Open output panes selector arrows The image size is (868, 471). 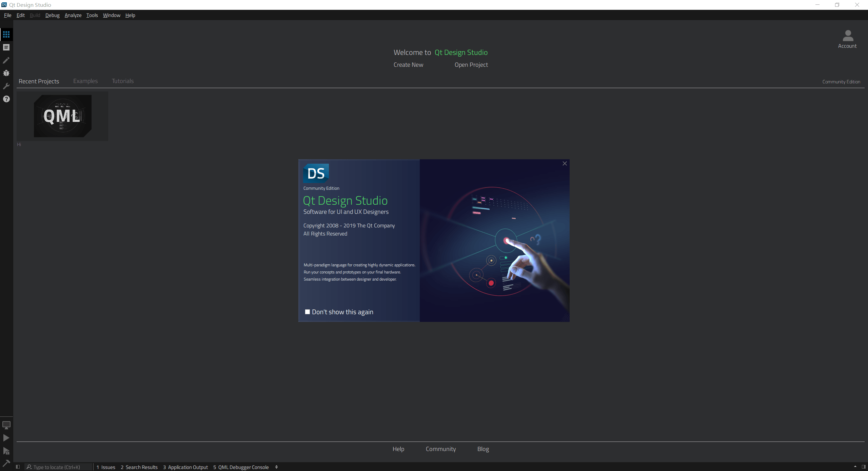276,467
